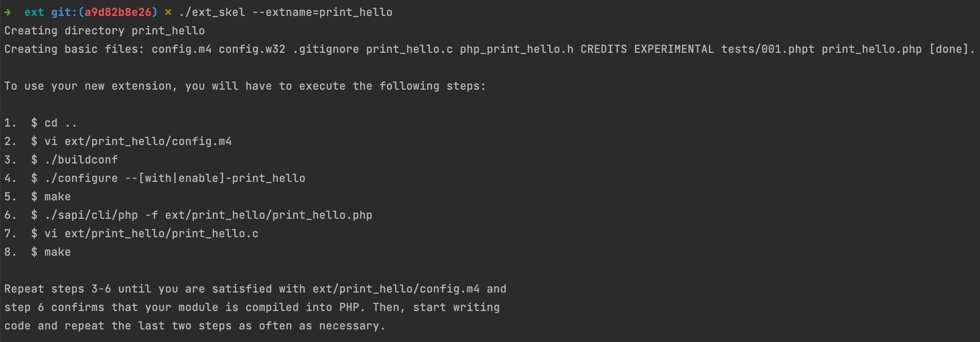Click the --extname=print_hello argument
The height and width of the screenshot is (342, 980).
(x=322, y=12)
